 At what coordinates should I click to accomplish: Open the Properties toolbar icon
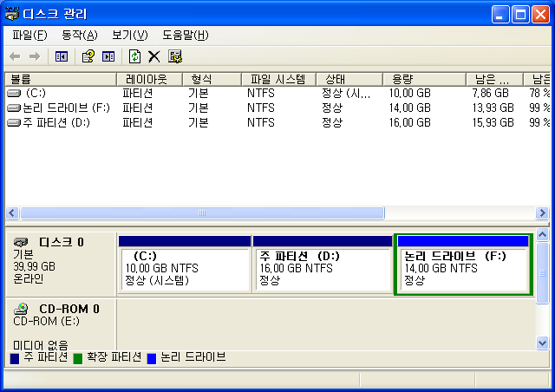(x=175, y=56)
